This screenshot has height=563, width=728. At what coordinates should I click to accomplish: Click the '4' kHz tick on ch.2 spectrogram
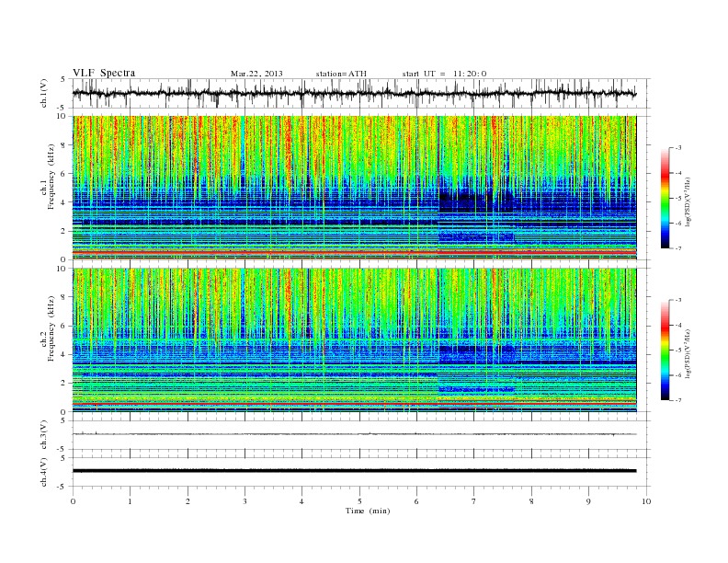tap(63, 354)
